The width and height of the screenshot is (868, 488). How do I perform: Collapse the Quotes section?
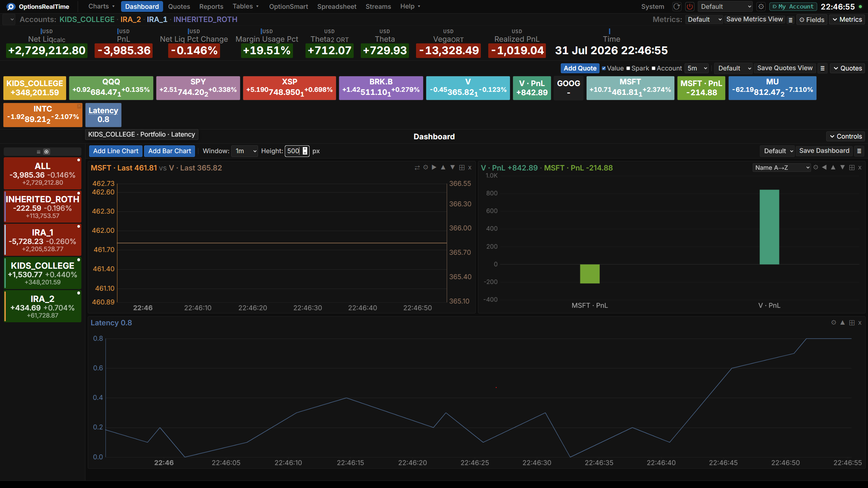pyautogui.click(x=847, y=68)
